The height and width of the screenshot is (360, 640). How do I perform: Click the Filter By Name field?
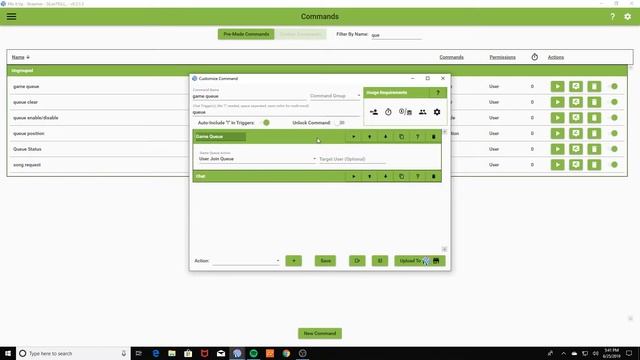(396, 35)
